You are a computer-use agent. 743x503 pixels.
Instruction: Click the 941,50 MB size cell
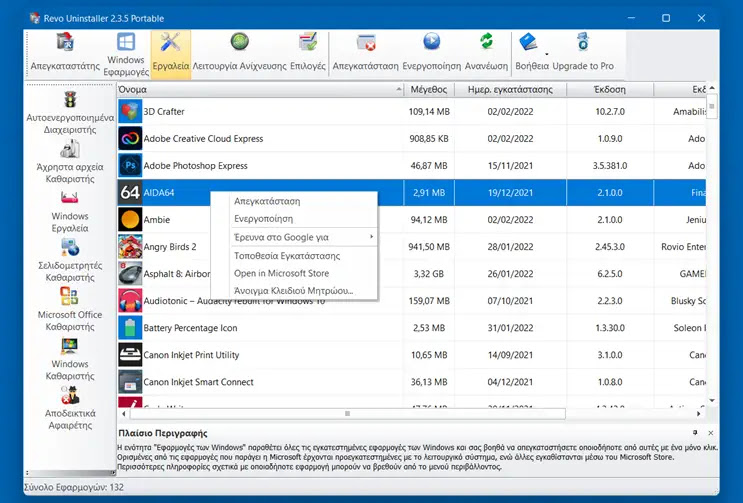click(x=429, y=247)
